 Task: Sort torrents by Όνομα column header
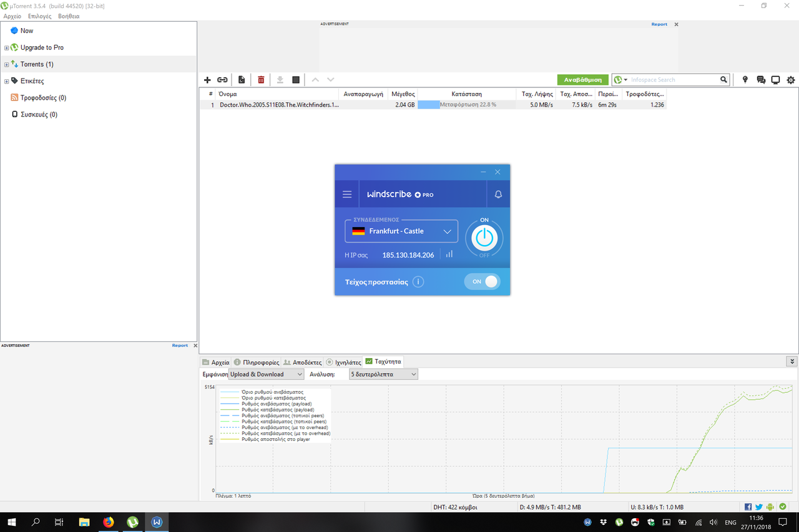click(278, 94)
